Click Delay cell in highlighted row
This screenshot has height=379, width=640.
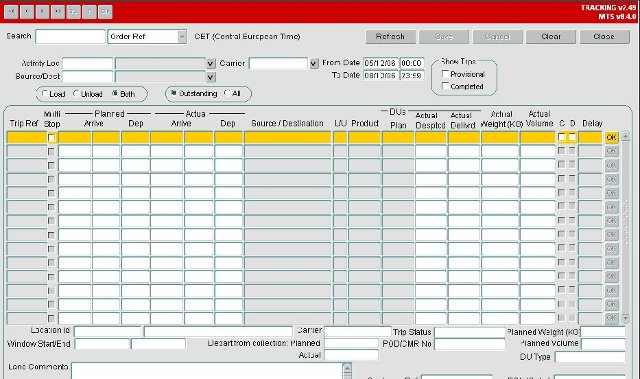(x=590, y=137)
